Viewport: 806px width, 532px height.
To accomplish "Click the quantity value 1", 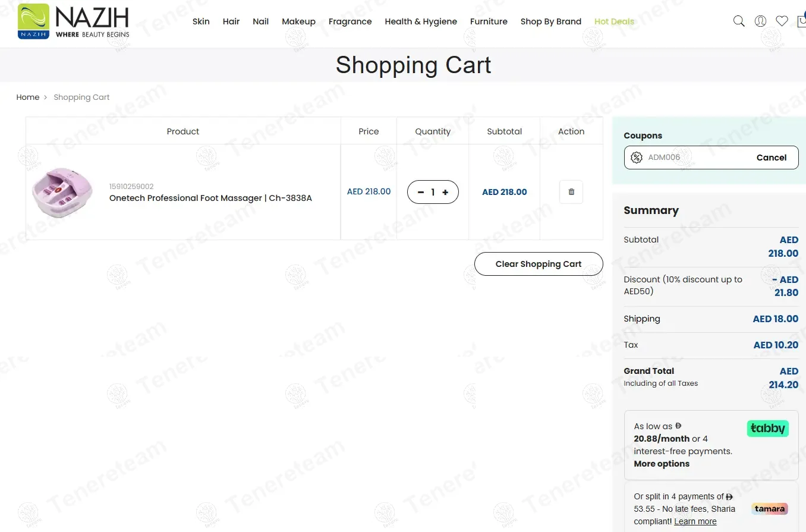I will click(433, 192).
